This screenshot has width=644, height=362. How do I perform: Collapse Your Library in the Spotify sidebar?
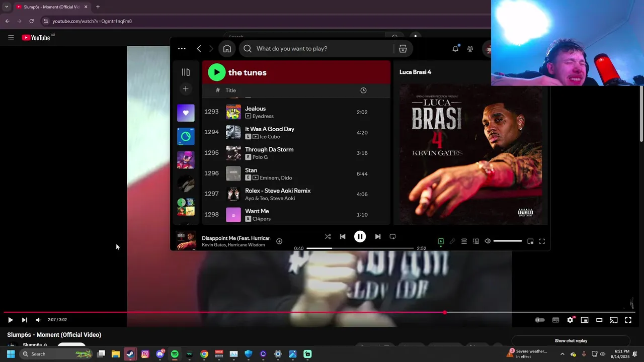tap(186, 72)
